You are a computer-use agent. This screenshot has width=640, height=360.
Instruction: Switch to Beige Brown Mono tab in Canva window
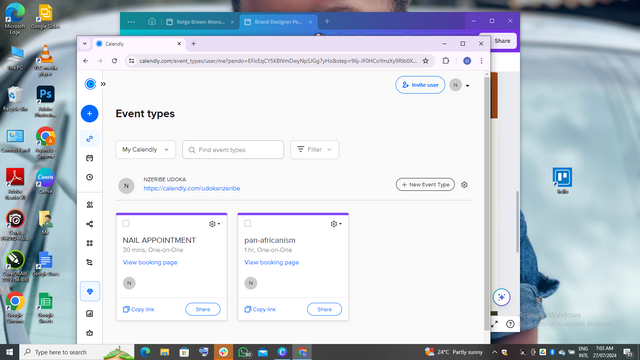click(x=200, y=22)
